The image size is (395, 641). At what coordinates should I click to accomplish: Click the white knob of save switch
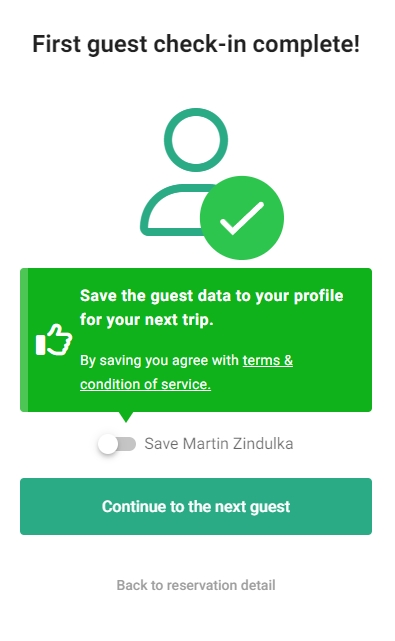click(x=108, y=444)
